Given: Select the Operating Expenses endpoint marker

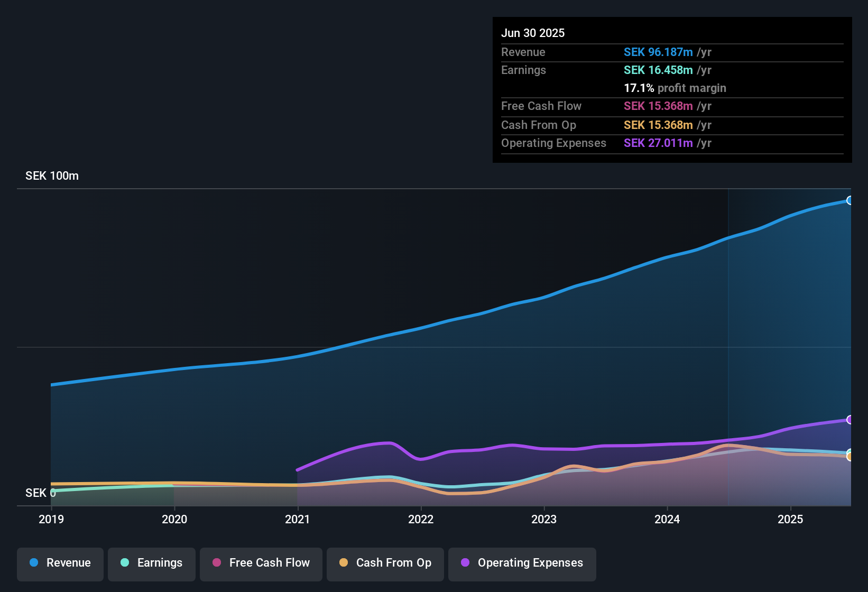Looking at the screenshot, I should coord(850,420).
